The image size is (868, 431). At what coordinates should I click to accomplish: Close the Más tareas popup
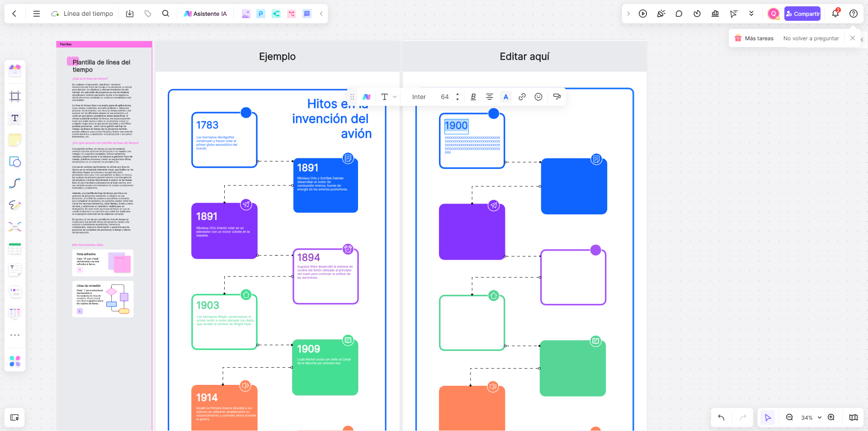[x=853, y=38]
